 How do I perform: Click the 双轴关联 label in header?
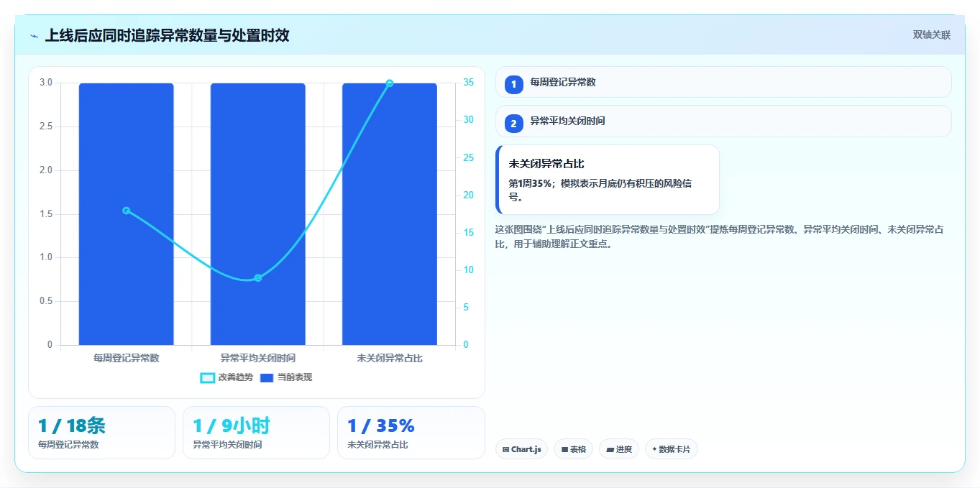pos(932,35)
